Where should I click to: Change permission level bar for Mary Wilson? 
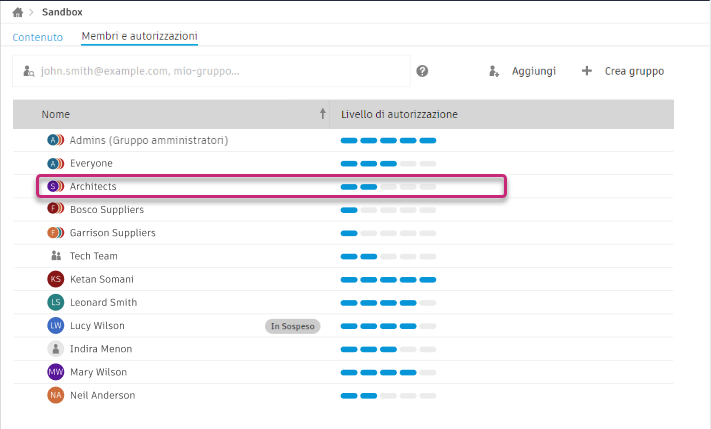[x=388, y=373]
